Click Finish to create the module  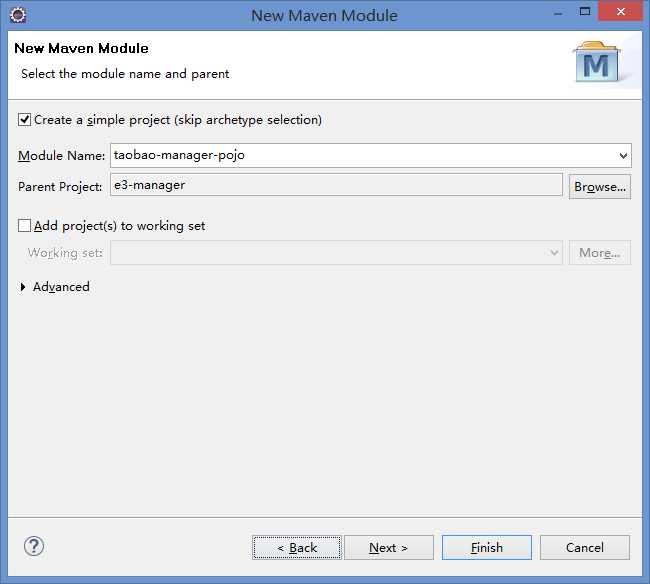tap(487, 548)
